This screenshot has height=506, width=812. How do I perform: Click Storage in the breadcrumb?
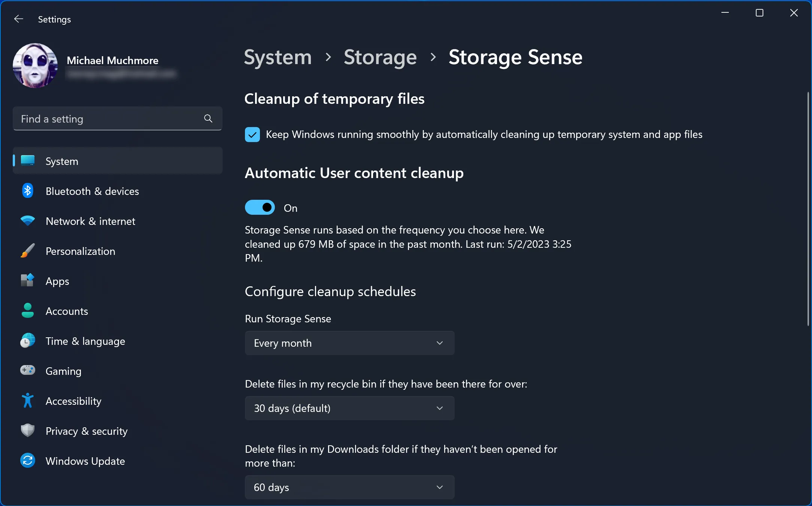[x=380, y=57]
